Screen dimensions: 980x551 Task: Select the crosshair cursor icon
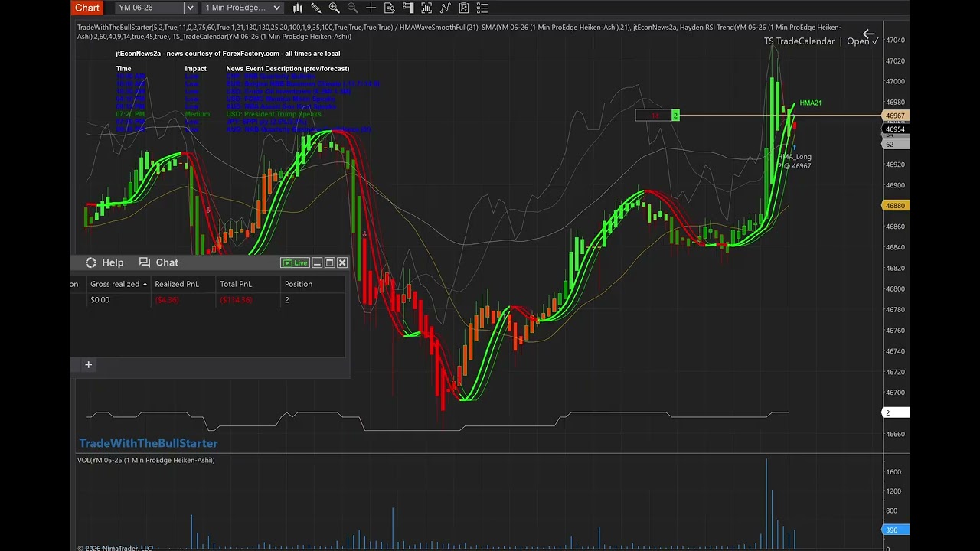point(371,8)
